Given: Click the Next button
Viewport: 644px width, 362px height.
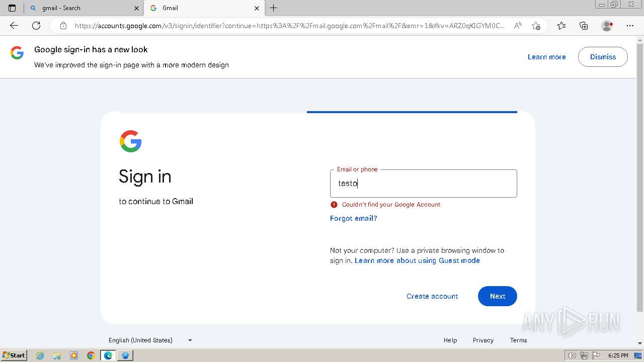Looking at the screenshot, I should tap(497, 296).
